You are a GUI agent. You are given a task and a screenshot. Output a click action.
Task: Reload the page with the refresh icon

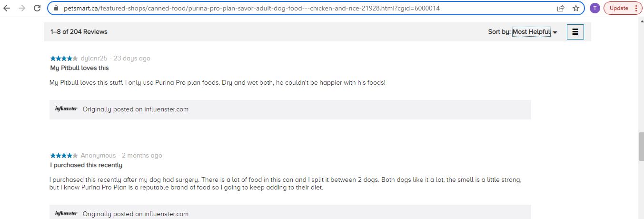[x=37, y=8]
